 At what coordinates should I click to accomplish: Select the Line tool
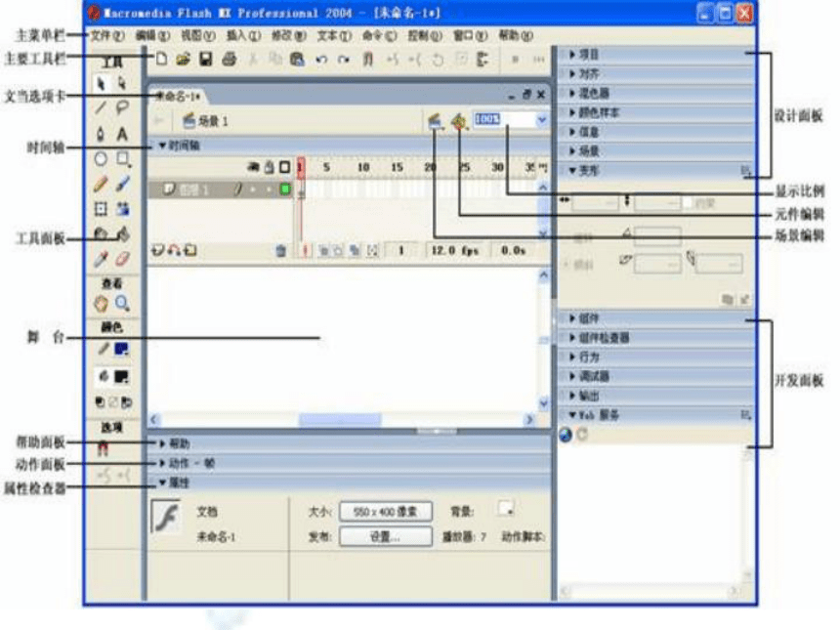(x=101, y=108)
